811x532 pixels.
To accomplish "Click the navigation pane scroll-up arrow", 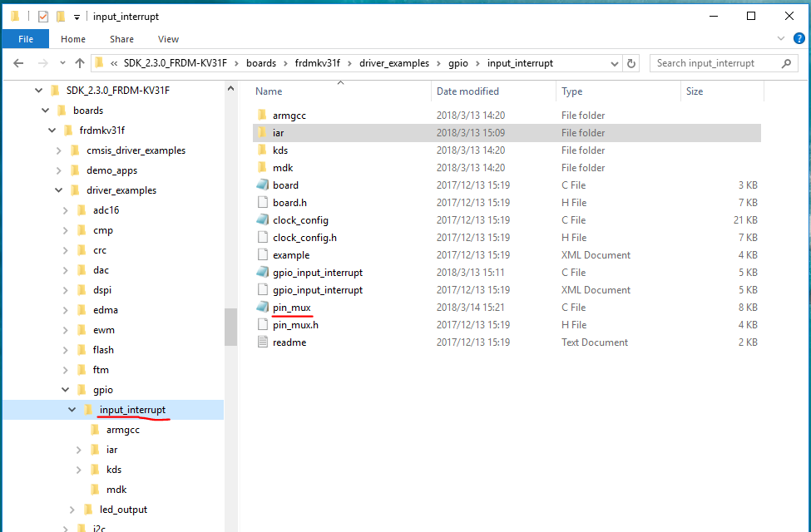I will (230, 88).
